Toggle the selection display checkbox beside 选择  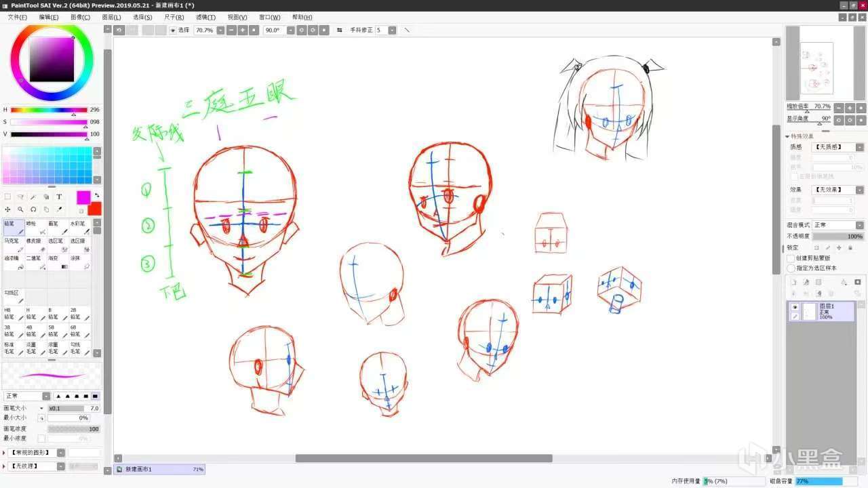(172, 30)
